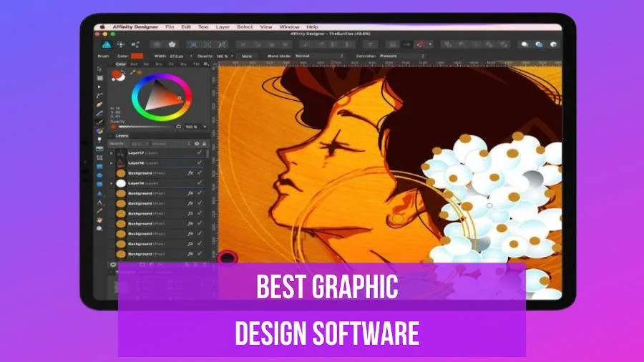
Task: Select the Artistic Text tool
Action: [x=99, y=202]
